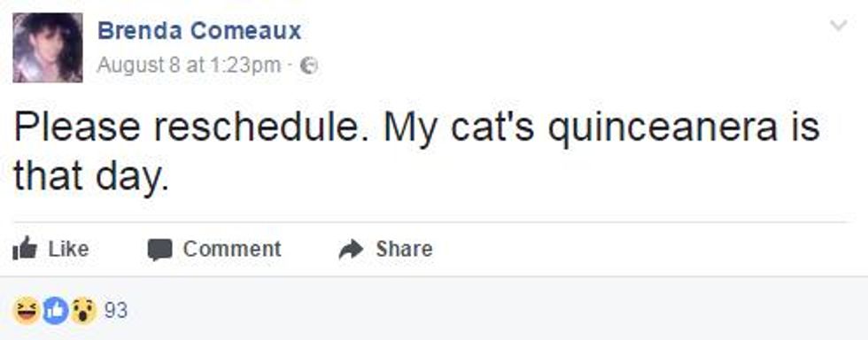The height and width of the screenshot is (340, 868).
Task: Click the Share arrow icon
Action: tap(351, 249)
